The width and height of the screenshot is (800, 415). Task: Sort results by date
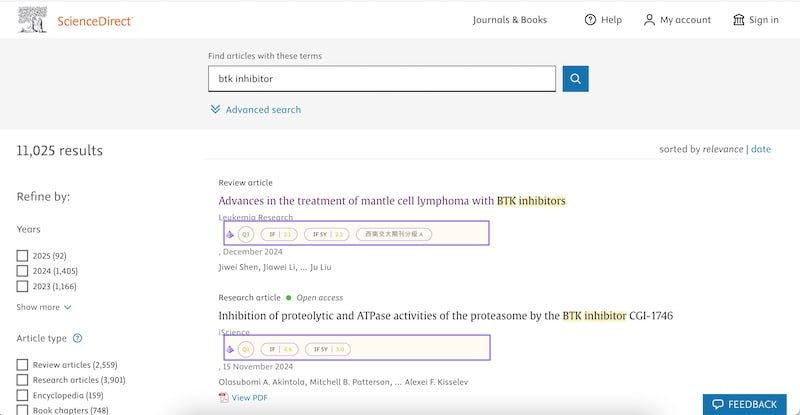coord(761,149)
